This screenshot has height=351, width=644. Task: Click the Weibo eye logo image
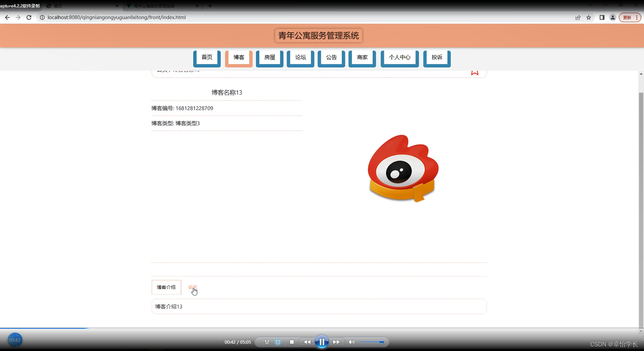point(403,168)
